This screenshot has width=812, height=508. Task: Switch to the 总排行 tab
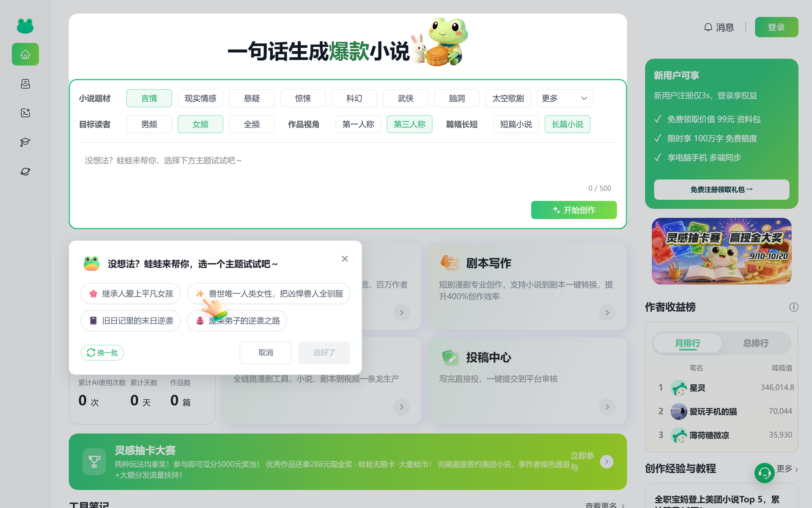[x=756, y=343]
